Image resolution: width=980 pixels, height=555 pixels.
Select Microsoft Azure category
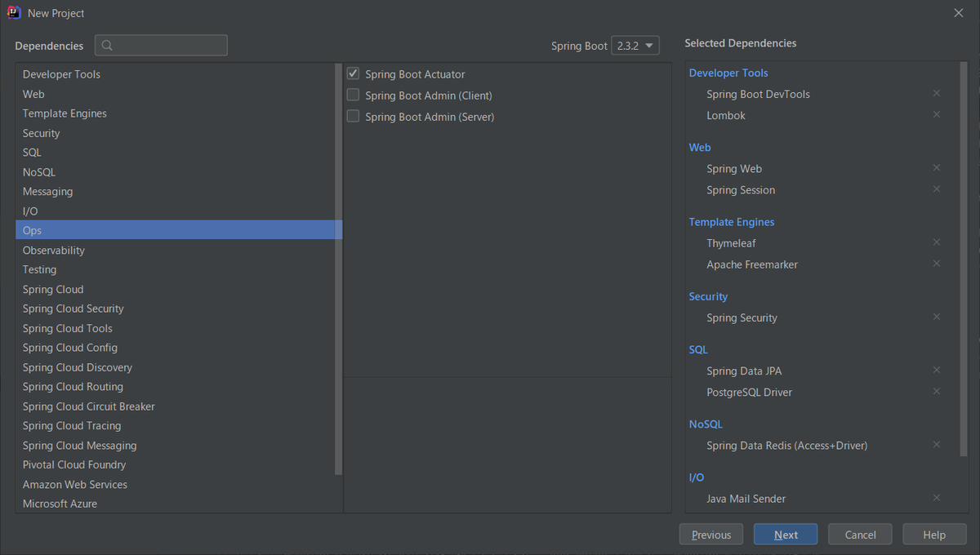pyautogui.click(x=175, y=504)
